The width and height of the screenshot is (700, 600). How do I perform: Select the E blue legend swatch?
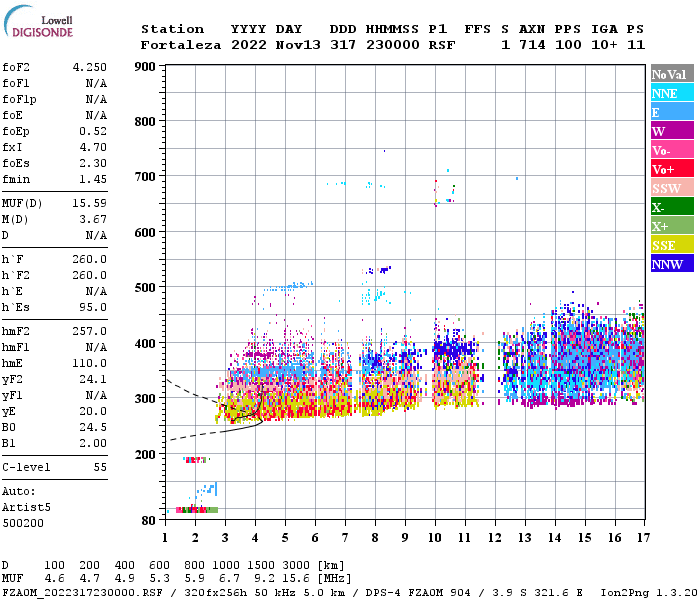tap(672, 112)
